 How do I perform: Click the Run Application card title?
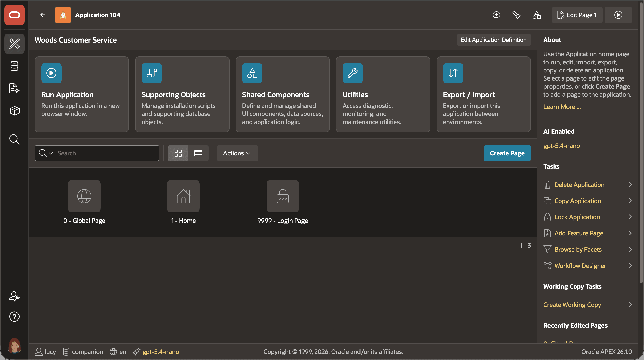click(x=67, y=95)
